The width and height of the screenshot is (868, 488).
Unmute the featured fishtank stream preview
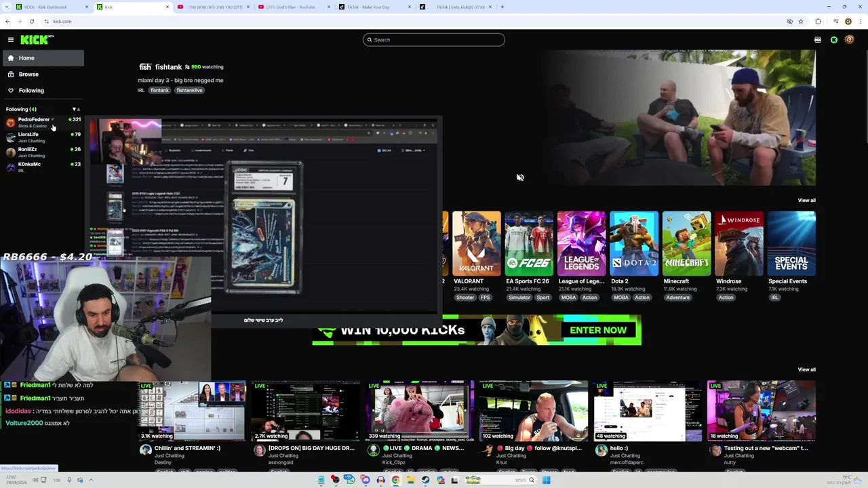520,178
